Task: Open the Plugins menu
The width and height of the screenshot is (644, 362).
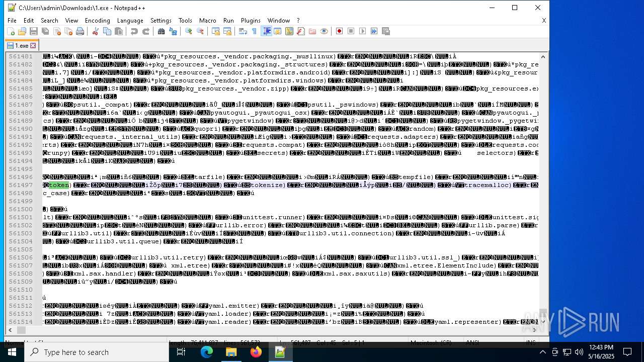Action: 251,21
